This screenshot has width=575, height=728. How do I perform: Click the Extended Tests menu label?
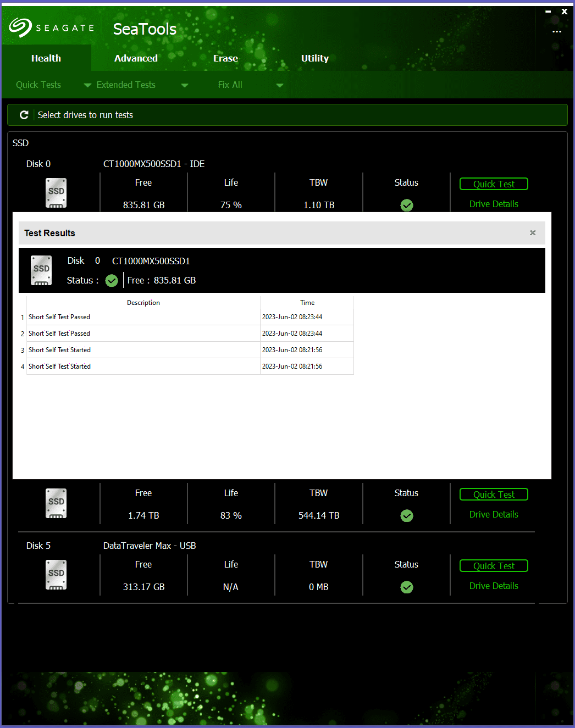coord(126,85)
